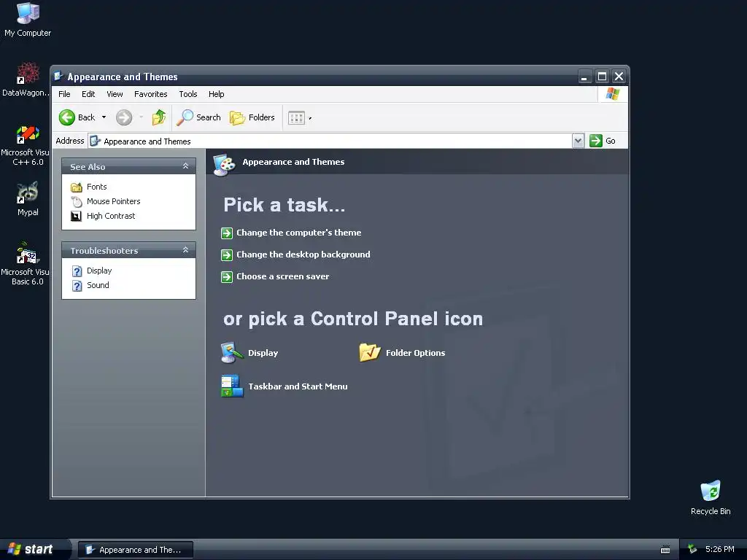
Task: Collapse the See Also panel
Action: 185,166
